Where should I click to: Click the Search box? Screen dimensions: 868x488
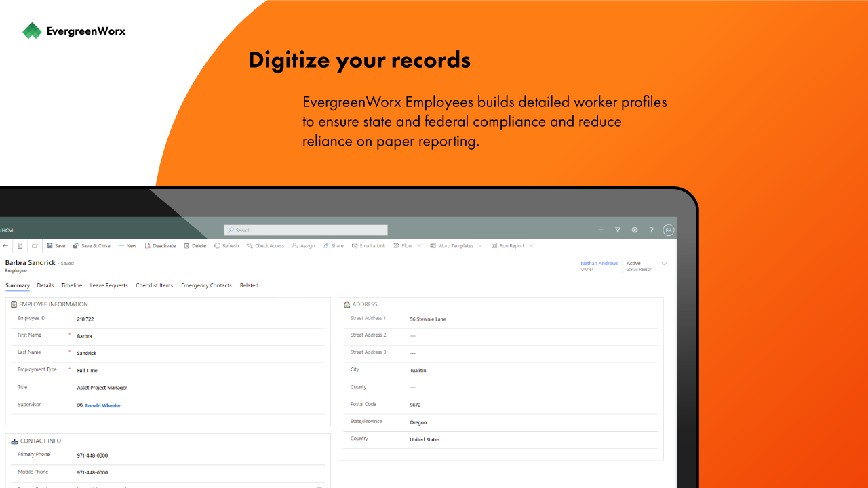pyautogui.click(x=306, y=230)
